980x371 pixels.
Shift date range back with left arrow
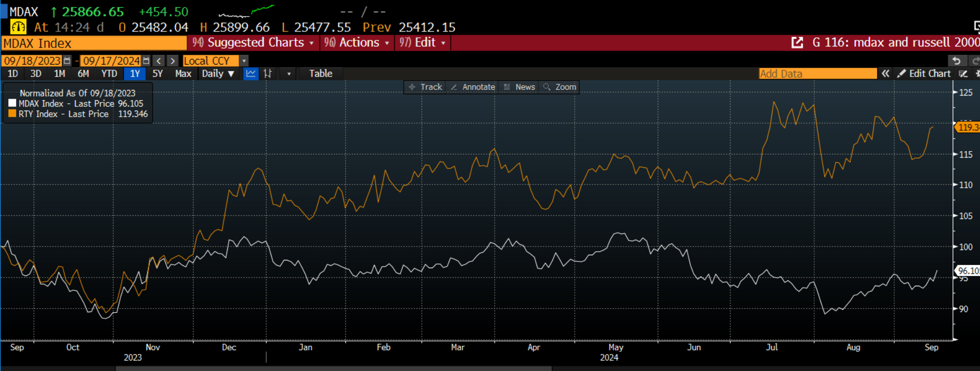pos(159,61)
